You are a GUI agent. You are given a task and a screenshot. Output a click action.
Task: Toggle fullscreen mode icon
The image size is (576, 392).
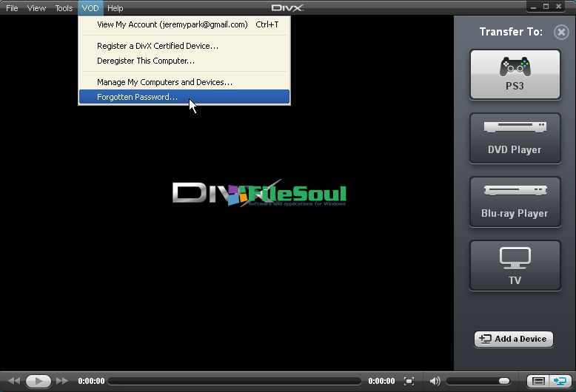[409, 381]
